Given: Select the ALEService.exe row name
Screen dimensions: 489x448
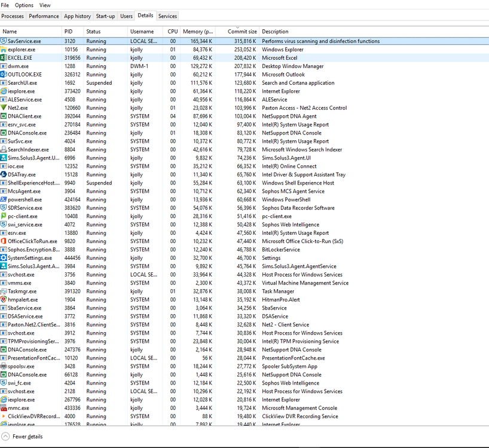Looking at the screenshot, I should [x=25, y=100].
